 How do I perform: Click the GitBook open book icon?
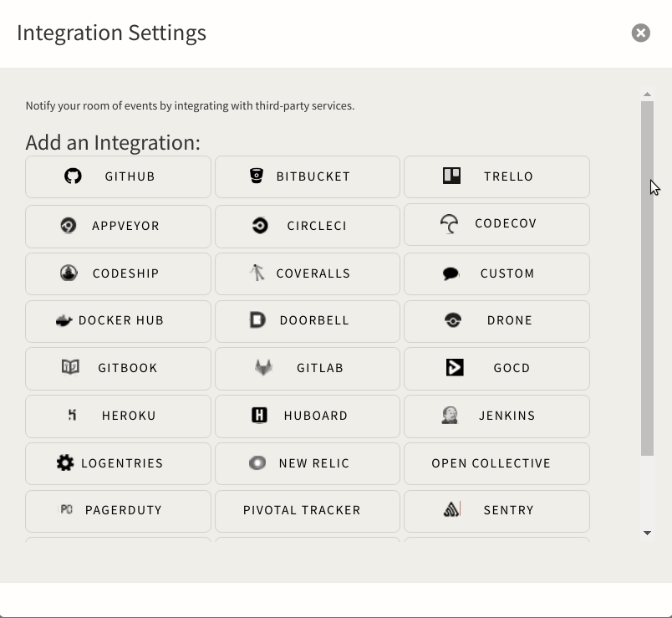pos(70,367)
